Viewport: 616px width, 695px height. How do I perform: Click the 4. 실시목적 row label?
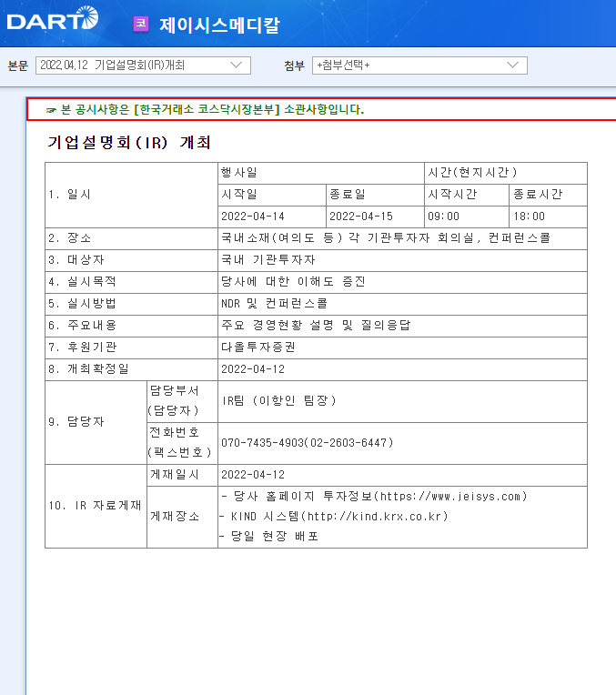click(131, 282)
